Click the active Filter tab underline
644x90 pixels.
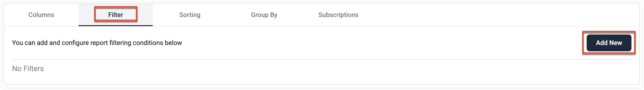(116, 26)
